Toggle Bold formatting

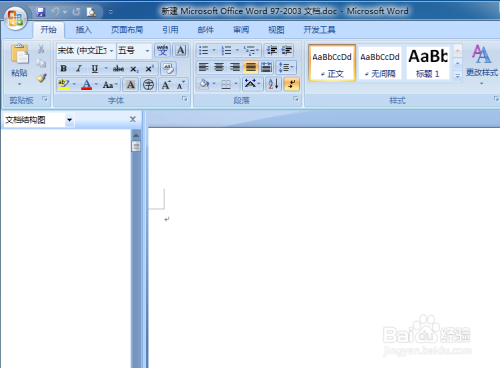[63, 69]
